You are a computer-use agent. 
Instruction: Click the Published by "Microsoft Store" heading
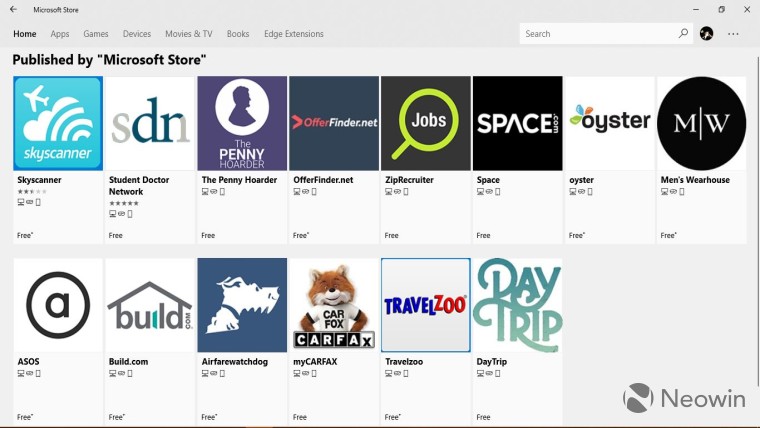point(110,60)
